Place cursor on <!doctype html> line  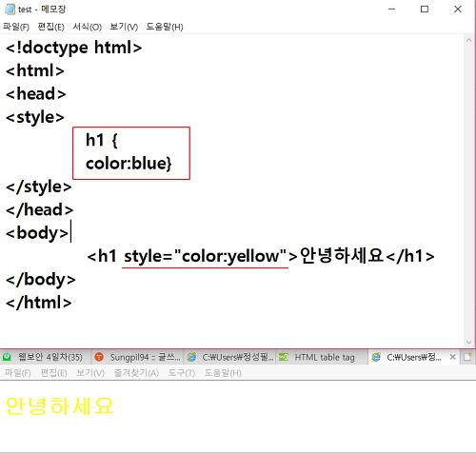point(73,48)
